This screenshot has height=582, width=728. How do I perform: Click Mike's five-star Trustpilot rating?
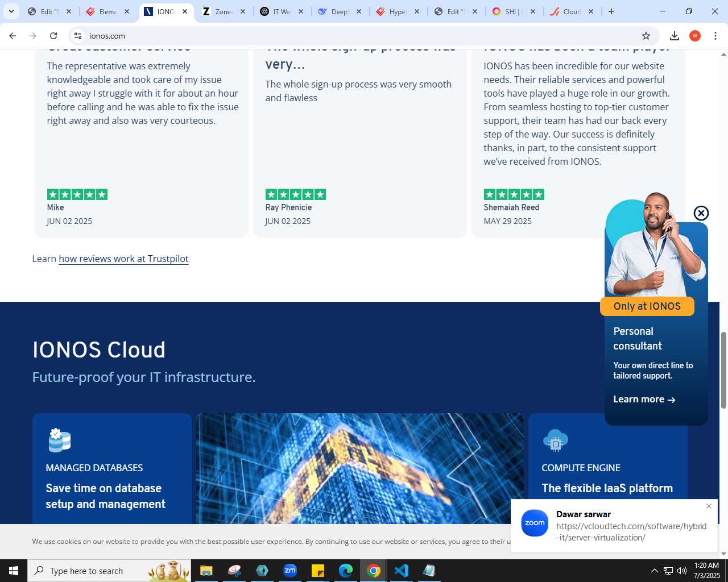(x=77, y=194)
